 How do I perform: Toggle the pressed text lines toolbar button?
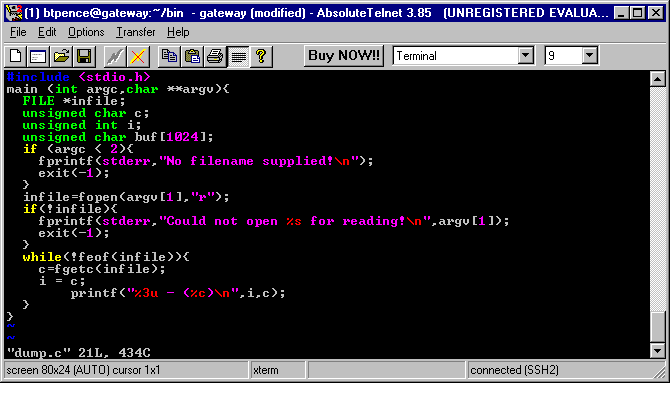(x=237, y=56)
